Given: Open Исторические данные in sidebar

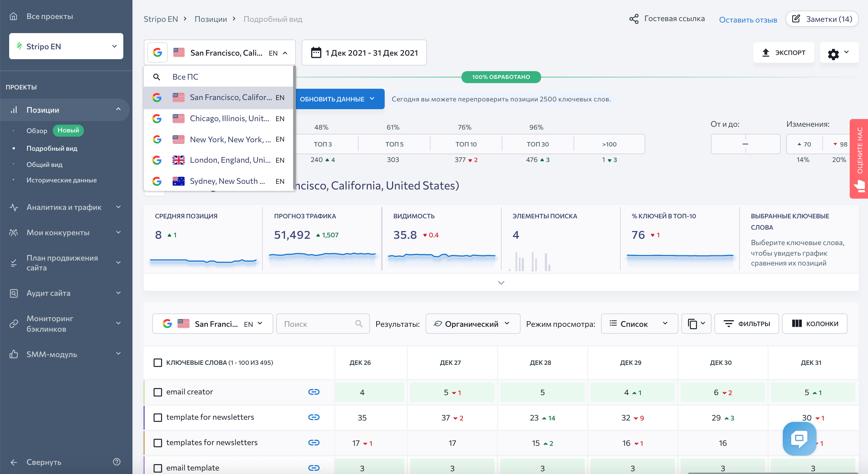Looking at the screenshot, I should 62,180.
